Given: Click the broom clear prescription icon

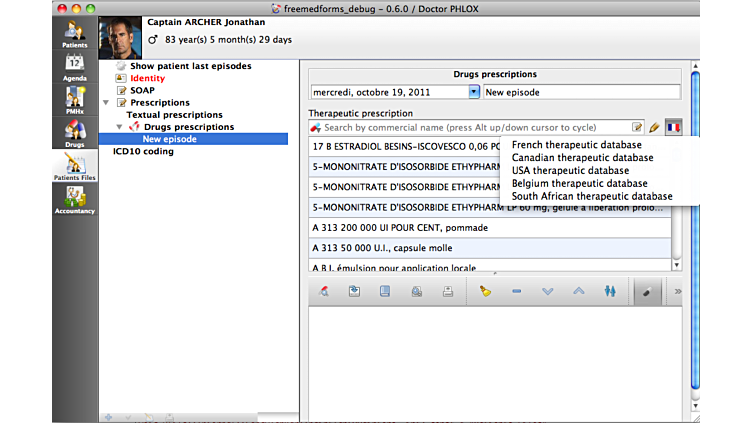Looking at the screenshot, I should click(485, 291).
